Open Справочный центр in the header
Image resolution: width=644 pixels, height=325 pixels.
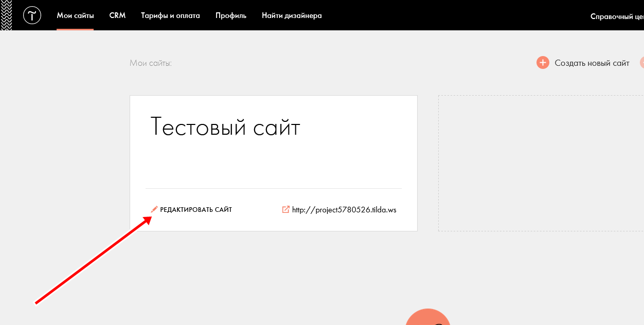[617, 16]
